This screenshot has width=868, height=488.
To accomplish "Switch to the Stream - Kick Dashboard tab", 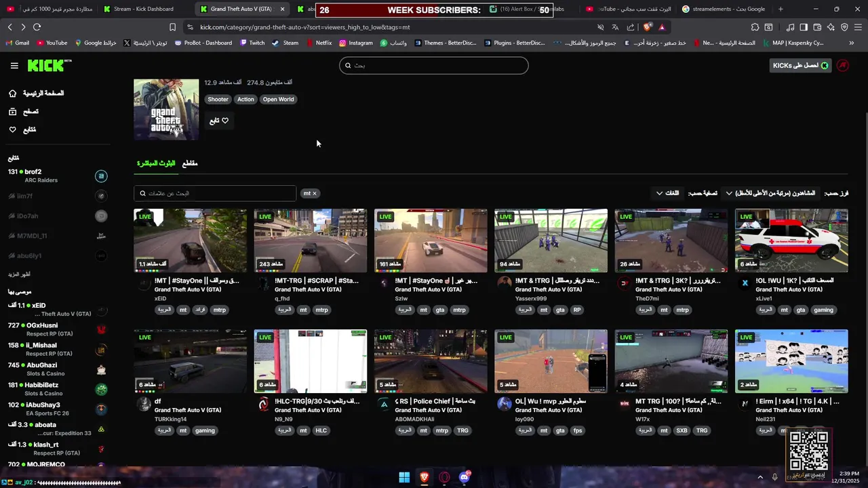I will pos(143,9).
